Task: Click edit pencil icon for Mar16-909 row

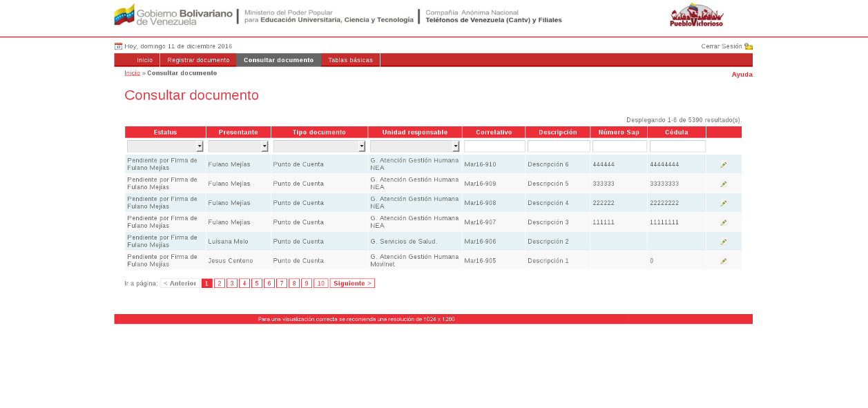Action: (724, 184)
